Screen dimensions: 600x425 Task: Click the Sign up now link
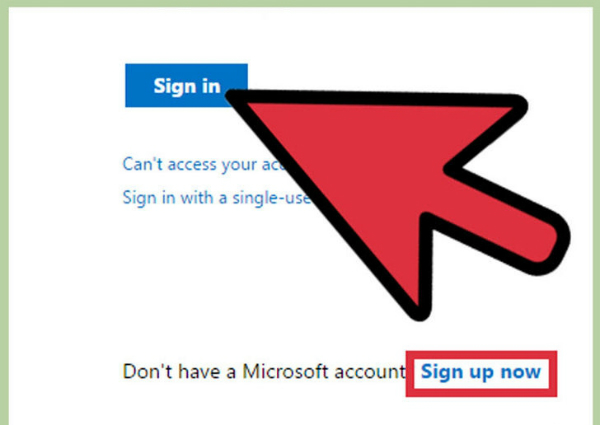[481, 371]
